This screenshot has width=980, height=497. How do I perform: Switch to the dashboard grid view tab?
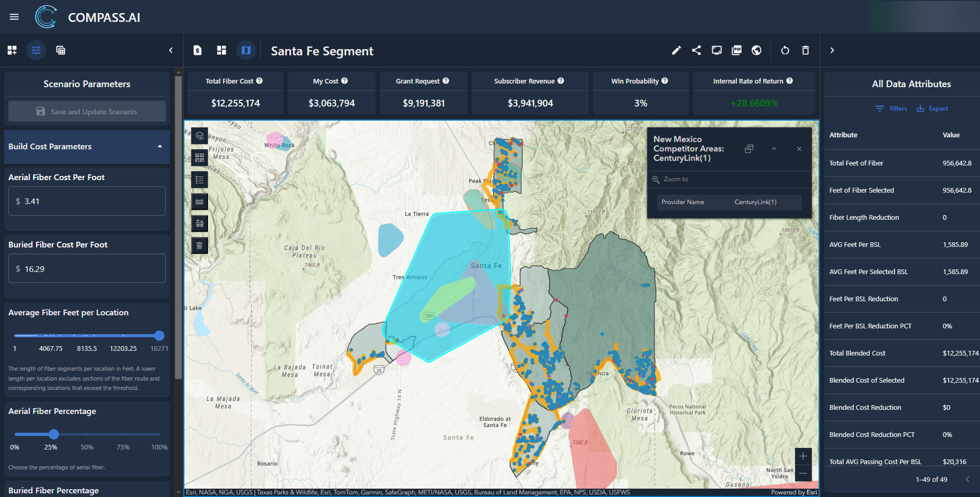coord(221,51)
